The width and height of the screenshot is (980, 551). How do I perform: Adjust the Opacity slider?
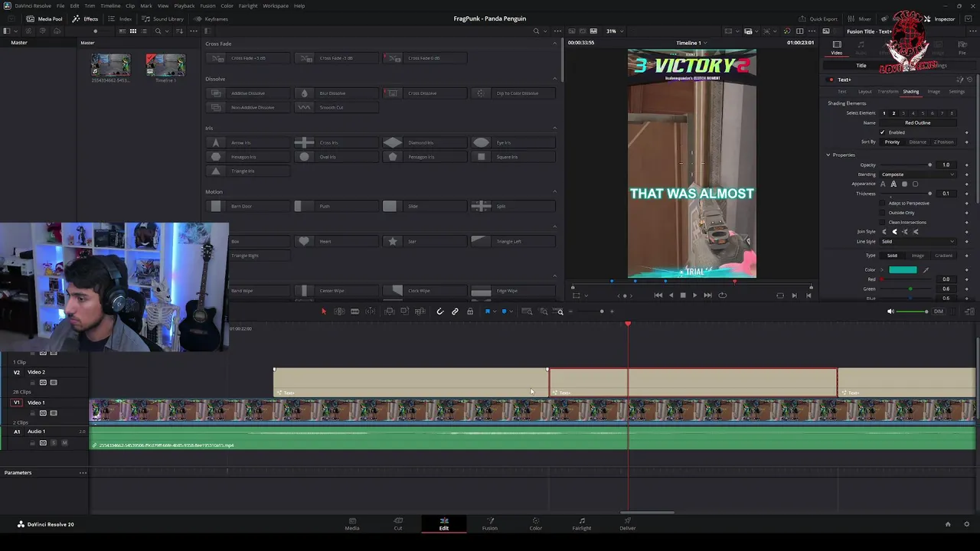(906, 165)
